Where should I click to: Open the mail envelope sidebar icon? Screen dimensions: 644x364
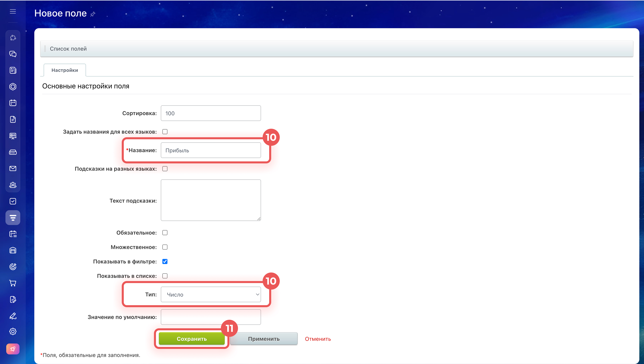point(13,168)
